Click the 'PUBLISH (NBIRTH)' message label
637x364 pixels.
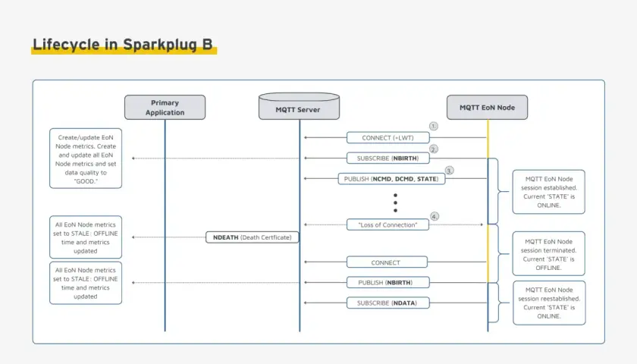388,282
